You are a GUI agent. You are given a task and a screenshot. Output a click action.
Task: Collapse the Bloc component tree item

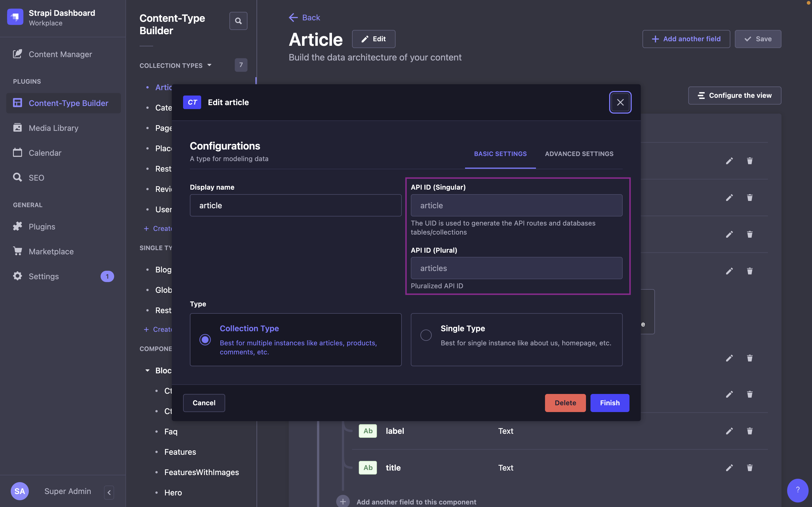148,370
